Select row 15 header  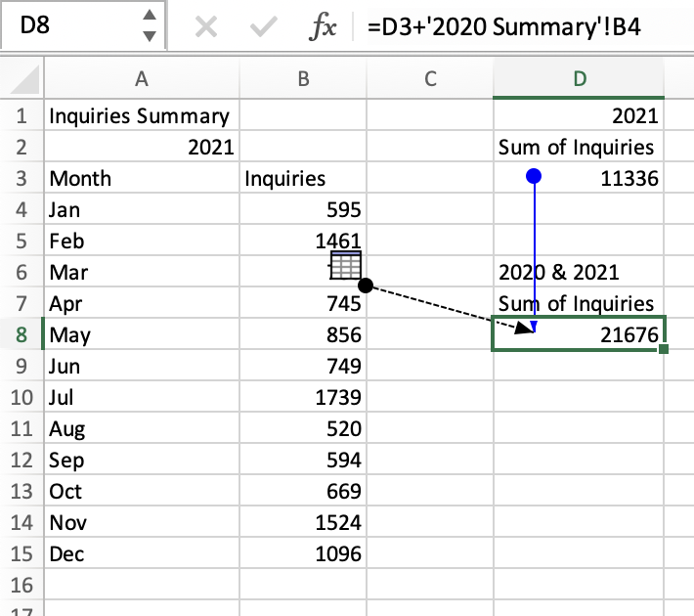22,554
